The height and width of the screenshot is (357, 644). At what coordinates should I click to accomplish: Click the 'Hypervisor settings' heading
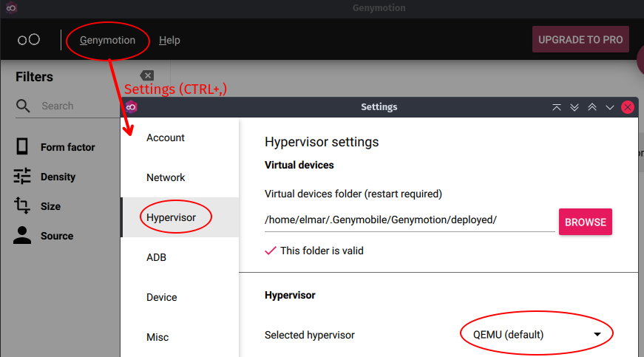pos(322,142)
